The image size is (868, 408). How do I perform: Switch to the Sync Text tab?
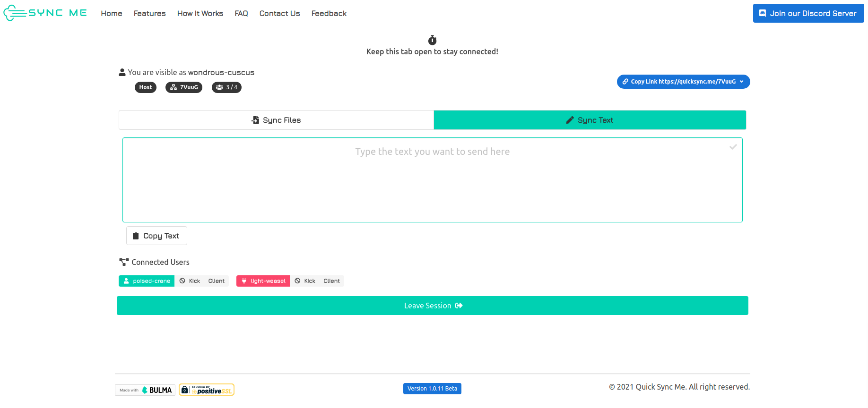point(590,120)
